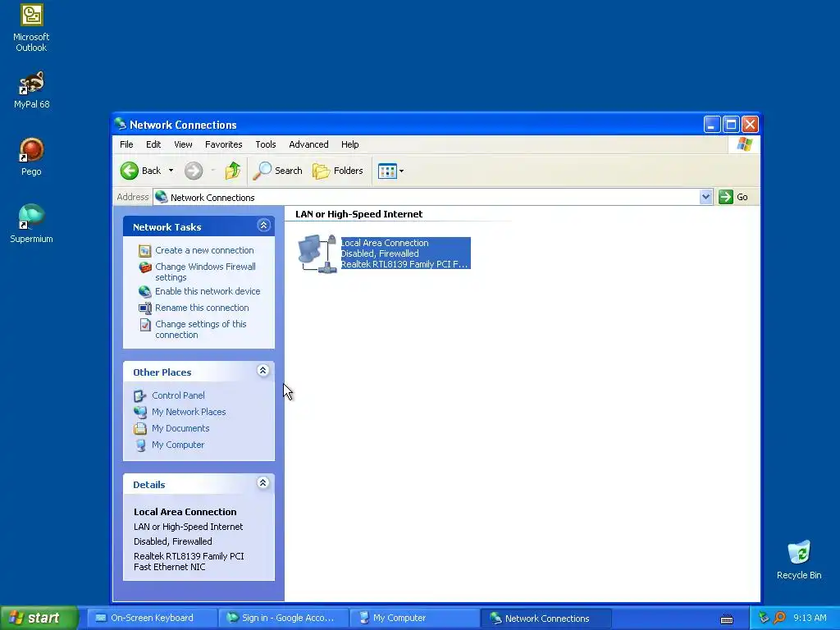
Task: Toggle the Folders pane button
Action: (337, 171)
